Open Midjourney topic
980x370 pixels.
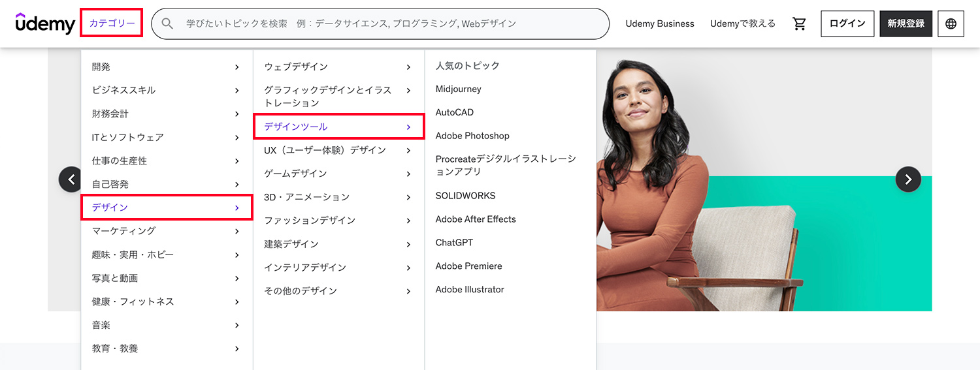click(x=459, y=89)
